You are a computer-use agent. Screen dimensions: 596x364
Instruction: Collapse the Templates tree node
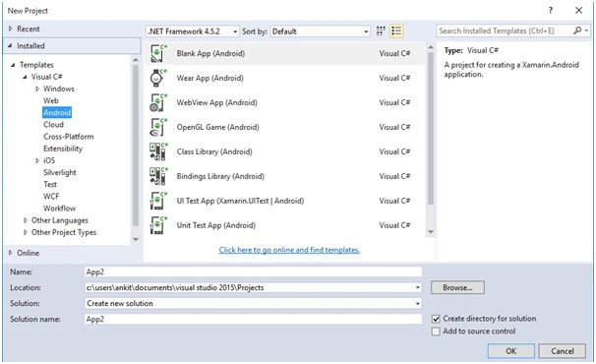pyautogui.click(x=13, y=65)
